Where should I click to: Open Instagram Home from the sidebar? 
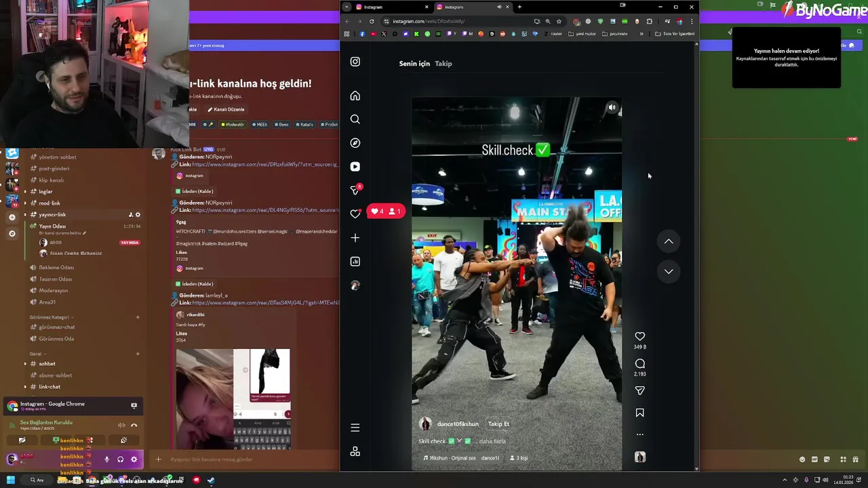[355, 96]
